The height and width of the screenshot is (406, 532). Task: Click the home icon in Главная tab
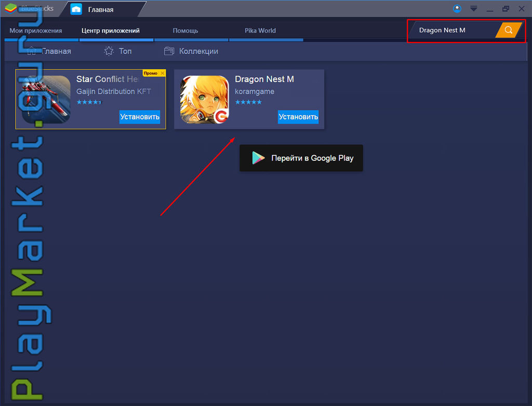[76, 9]
